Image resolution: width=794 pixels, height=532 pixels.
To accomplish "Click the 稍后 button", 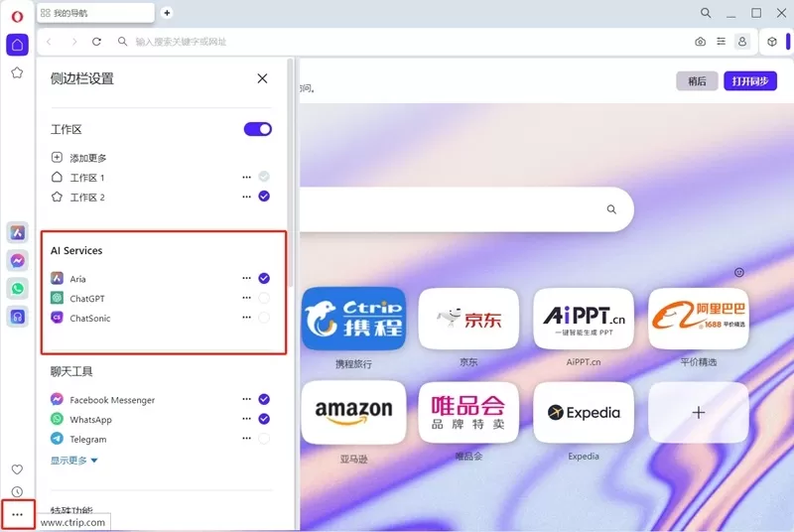I will click(697, 81).
